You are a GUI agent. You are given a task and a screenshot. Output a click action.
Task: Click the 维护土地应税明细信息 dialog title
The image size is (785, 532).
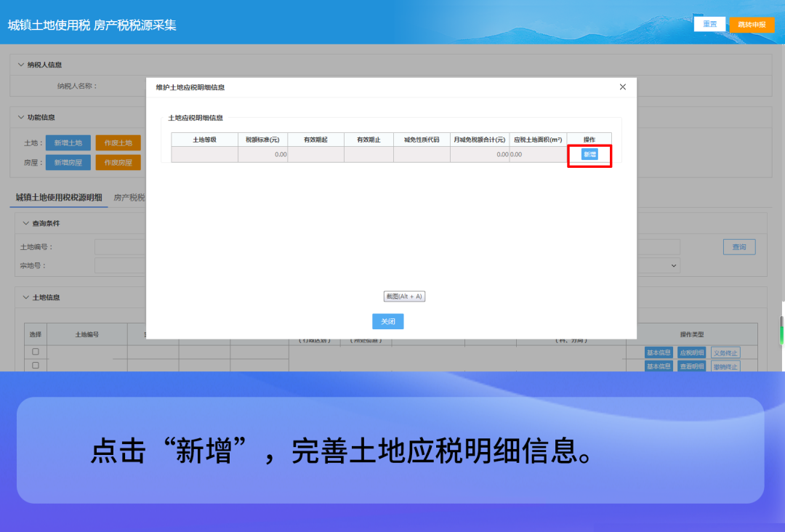(x=190, y=88)
